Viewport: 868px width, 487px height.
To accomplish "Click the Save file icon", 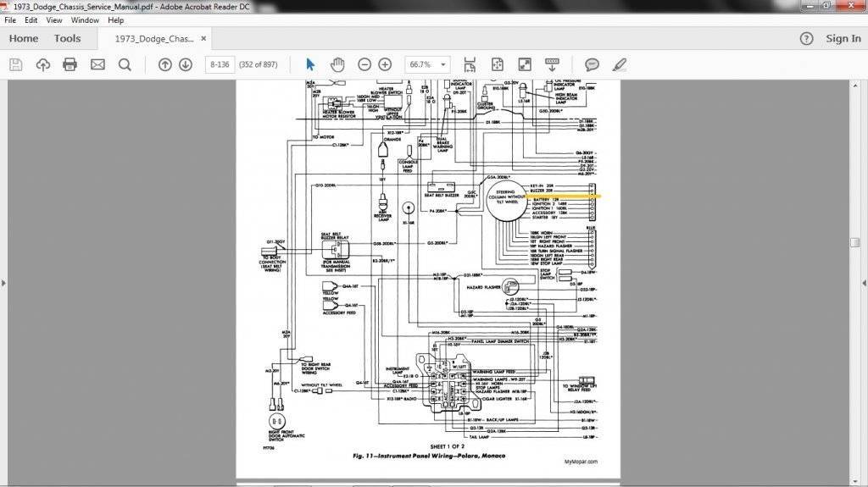I will 15,64.
